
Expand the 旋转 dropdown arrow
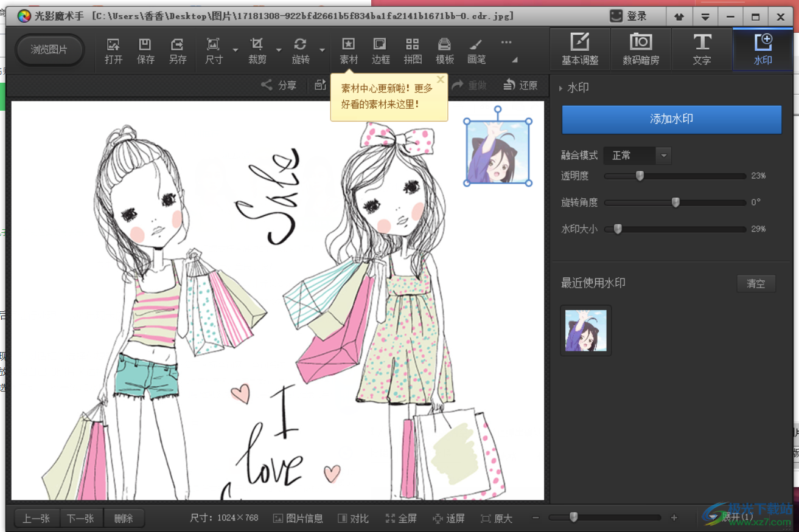(x=323, y=50)
